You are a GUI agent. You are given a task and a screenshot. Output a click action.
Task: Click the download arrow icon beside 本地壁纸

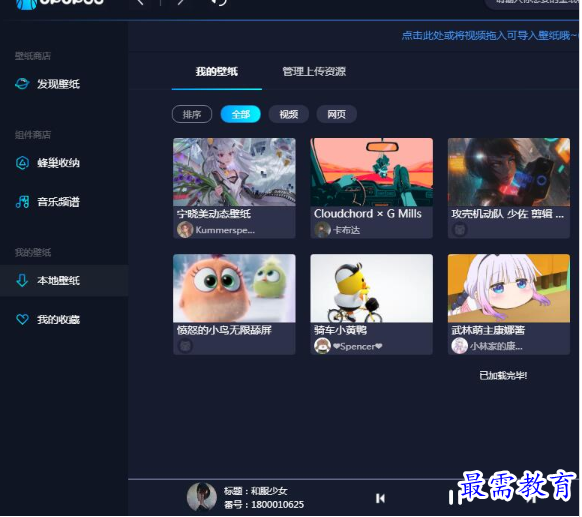pos(22,281)
